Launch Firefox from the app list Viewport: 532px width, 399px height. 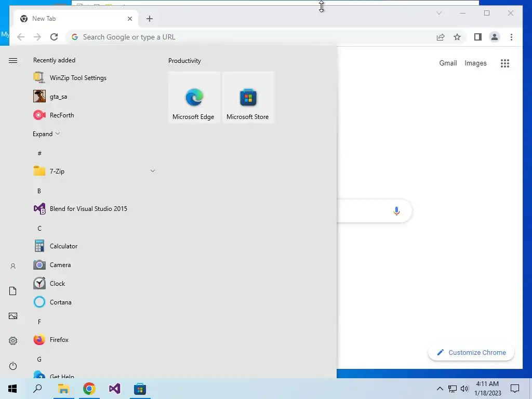pos(94,340)
